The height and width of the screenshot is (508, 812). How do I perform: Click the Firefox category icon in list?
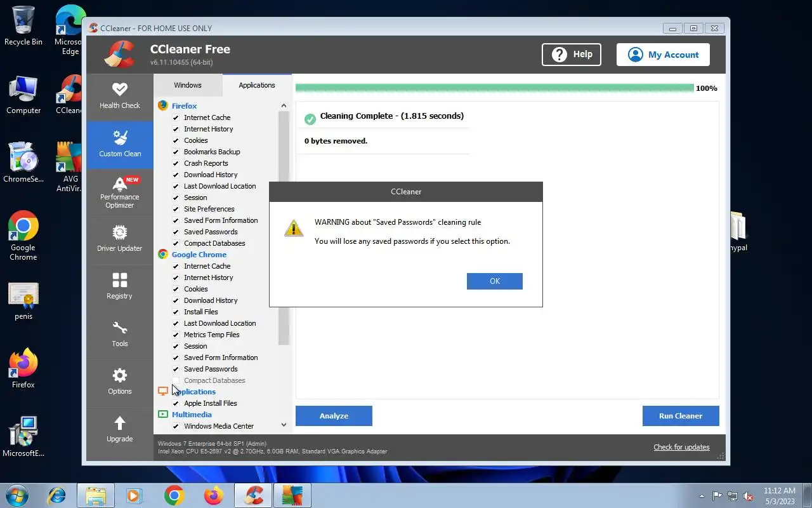[x=163, y=106]
